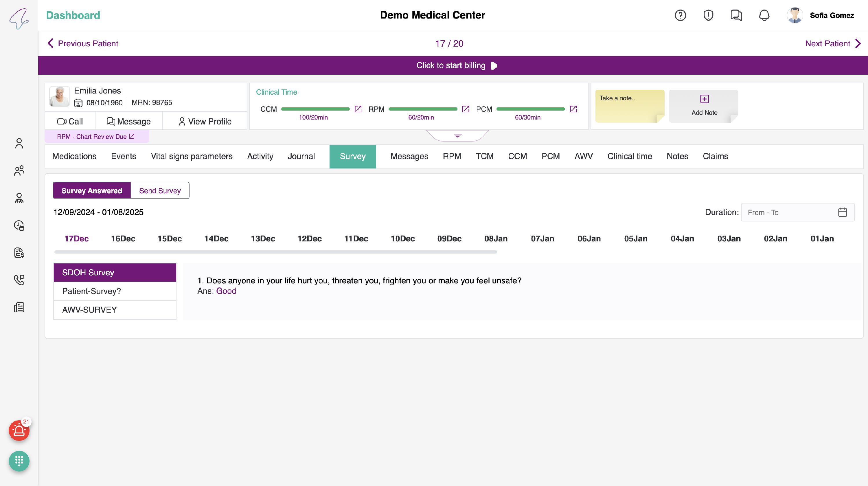Screen dimensions: 868x486
Task: Open the CCM clinical time external link icon
Action: click(358, 109)
